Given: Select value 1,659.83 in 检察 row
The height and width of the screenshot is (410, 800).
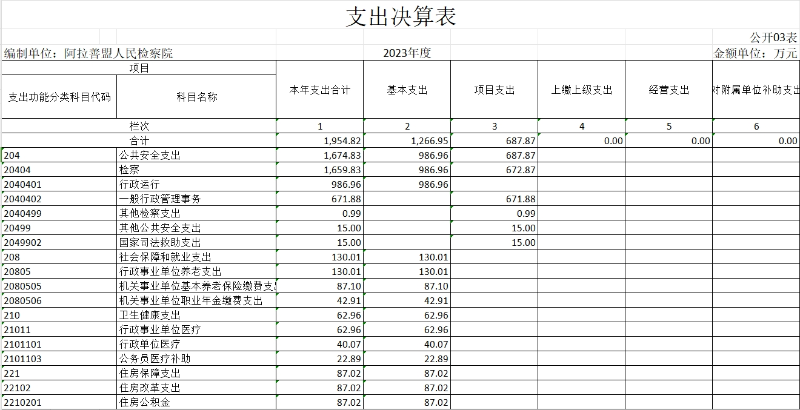Looking at the screenshot, I should tap(320, 169).
